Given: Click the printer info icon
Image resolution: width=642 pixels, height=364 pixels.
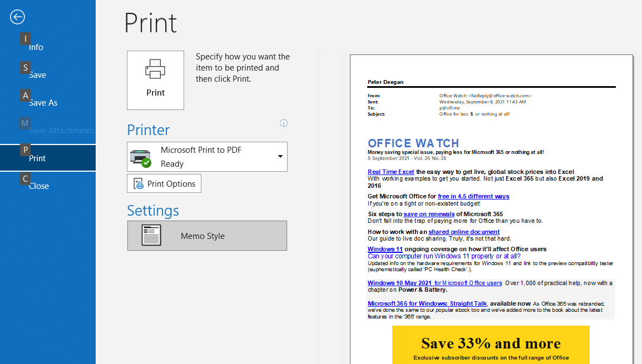Looking at the screenshot, I should coord(283,123).
